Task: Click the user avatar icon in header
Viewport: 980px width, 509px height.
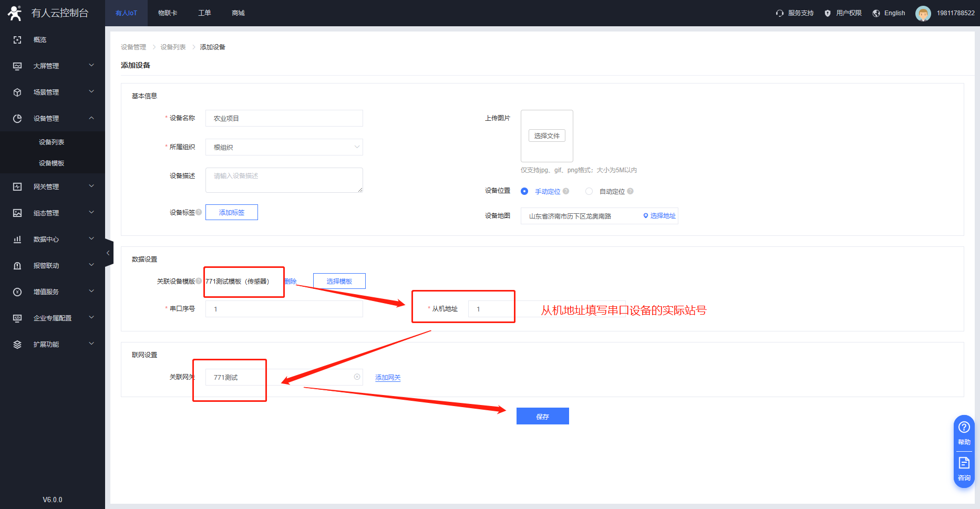Action: pyautogui.click(x=923, y=13)
